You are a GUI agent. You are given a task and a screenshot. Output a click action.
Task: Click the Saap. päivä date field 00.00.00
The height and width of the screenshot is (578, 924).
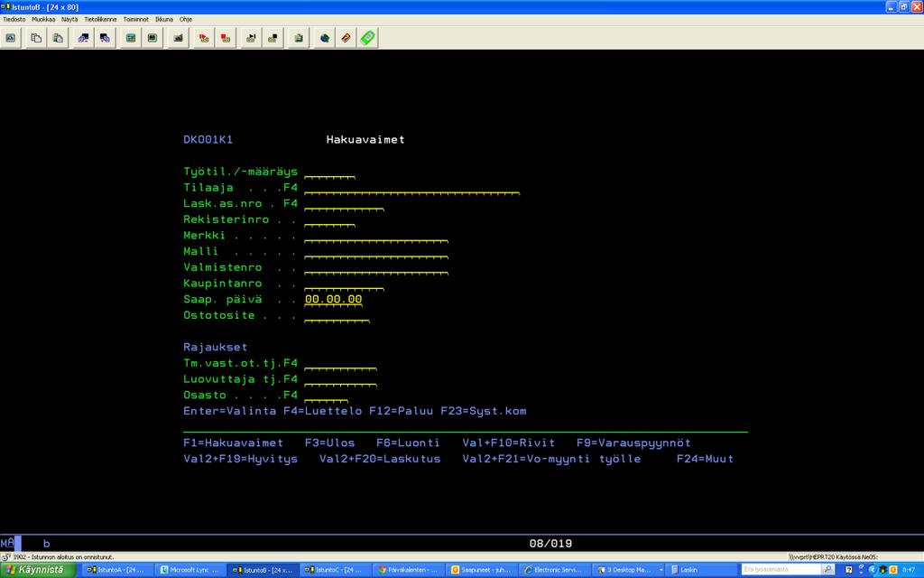(334, 299)
